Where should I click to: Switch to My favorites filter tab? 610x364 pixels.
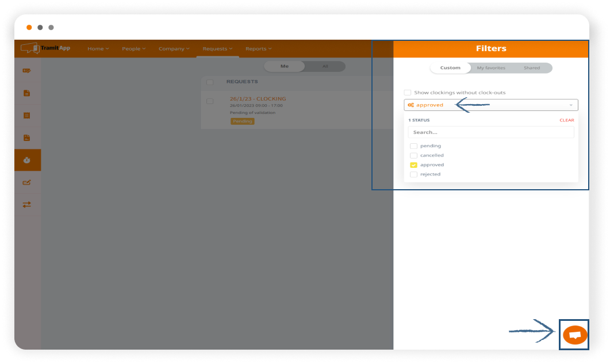click(491, 68)
